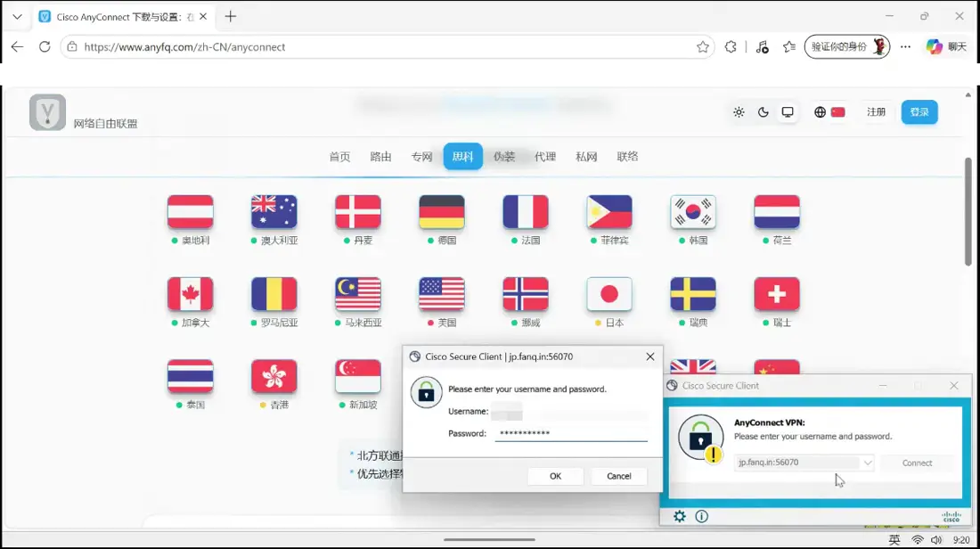The height and width of the screenshot is (549, 980).
Task: Choose the 美国 flag icon
Action: [442, 294]
